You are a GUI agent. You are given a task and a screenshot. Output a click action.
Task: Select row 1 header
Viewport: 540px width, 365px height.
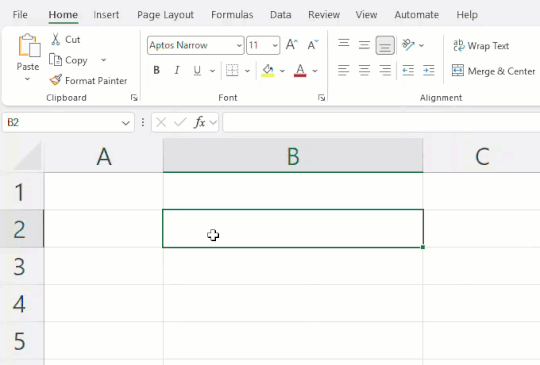click(x=22, y=191)
